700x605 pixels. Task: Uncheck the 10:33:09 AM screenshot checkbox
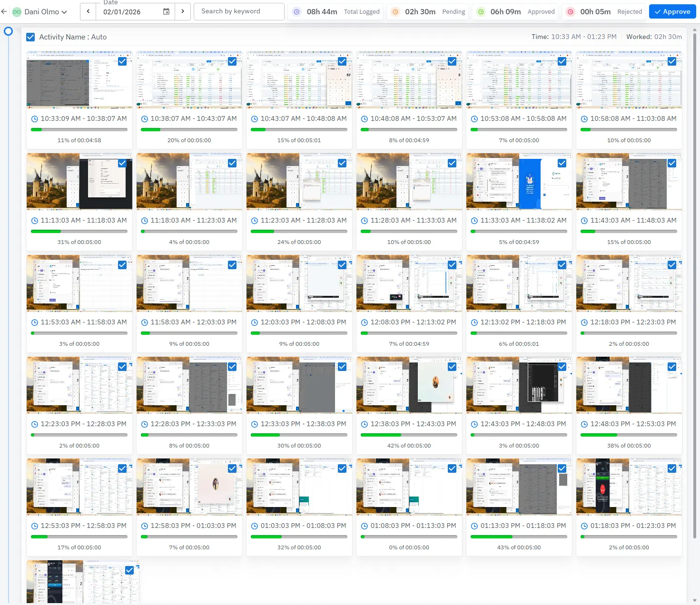(122, 61)
